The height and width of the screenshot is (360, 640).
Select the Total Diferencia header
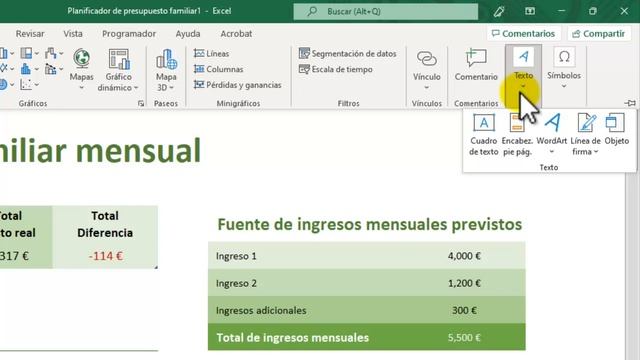pos(105,224)
